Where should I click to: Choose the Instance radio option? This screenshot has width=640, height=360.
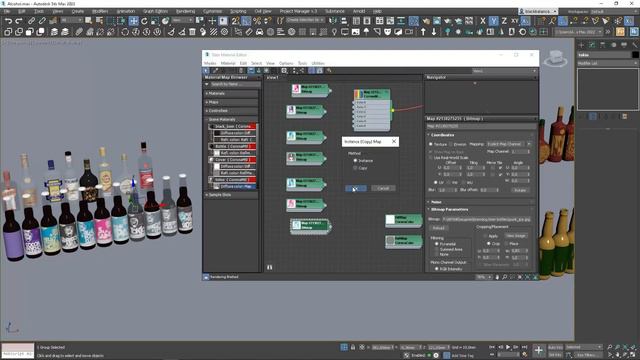(x=355, y=161)
